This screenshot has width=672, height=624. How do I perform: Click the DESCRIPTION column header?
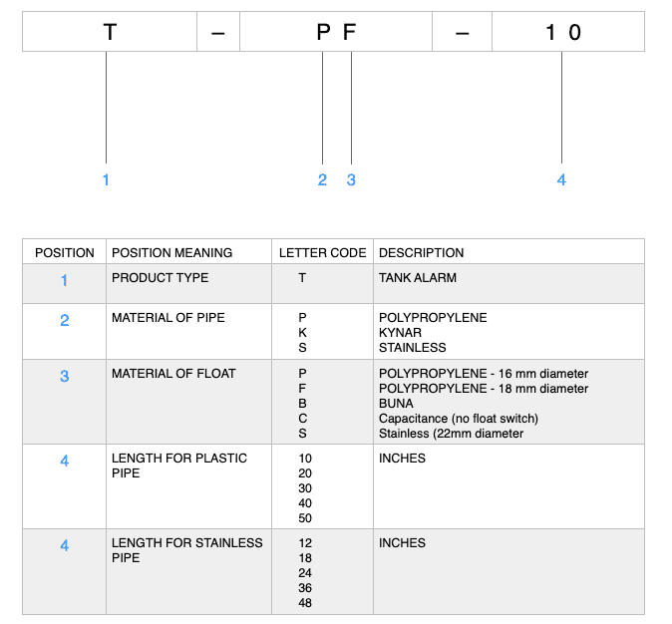(x=422, y=253)
